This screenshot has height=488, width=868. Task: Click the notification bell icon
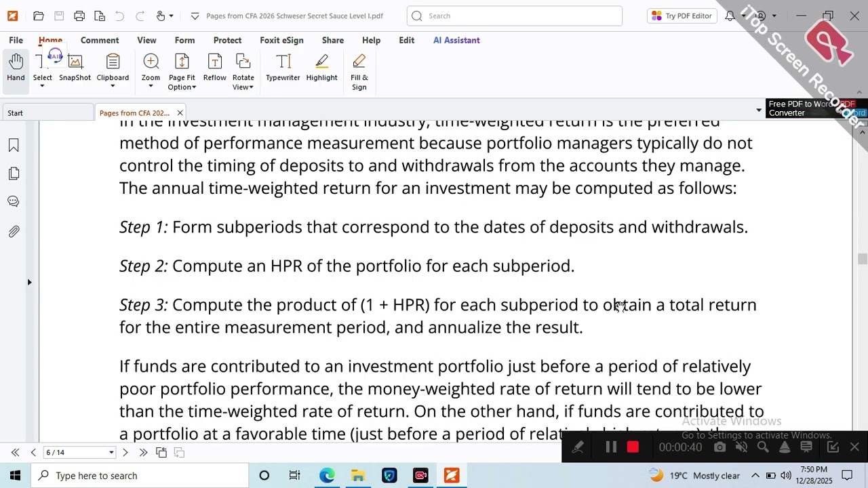[x=730, y=16]
